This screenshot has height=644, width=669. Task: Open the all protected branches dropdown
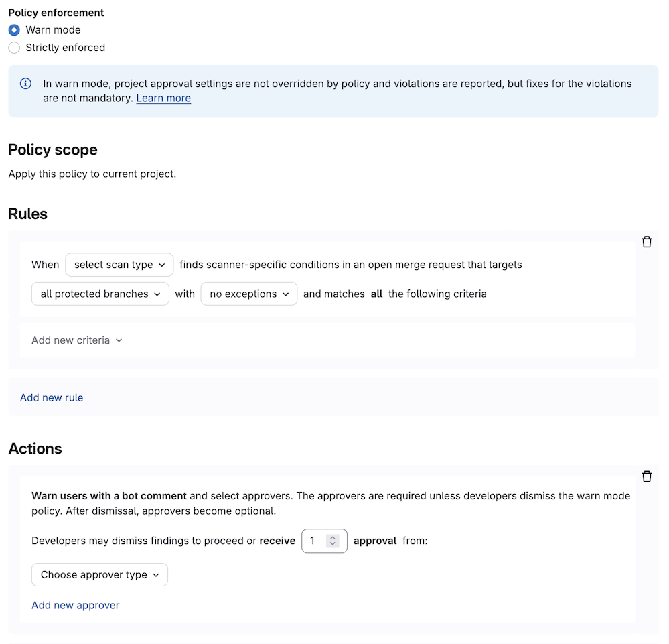point(100,294)
